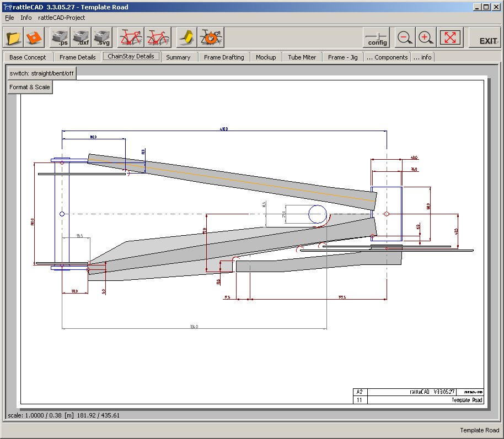
Task: Open the config panel button
Action: click(x=377, y=37)
